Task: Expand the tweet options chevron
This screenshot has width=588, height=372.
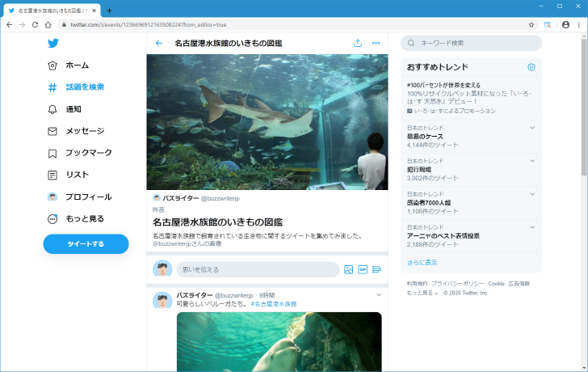Action: [x=379, y=295]
